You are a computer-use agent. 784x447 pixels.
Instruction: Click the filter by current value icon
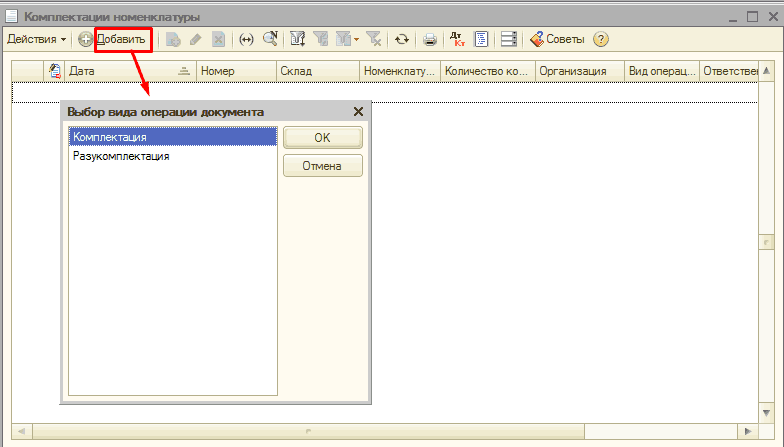320,39
